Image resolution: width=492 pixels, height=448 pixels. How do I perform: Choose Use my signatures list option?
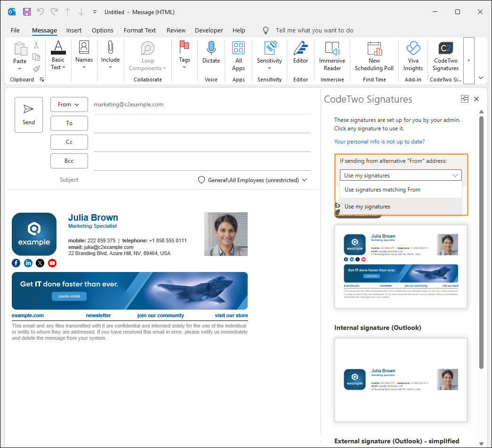pyautogui.click(x=401, y=207)
